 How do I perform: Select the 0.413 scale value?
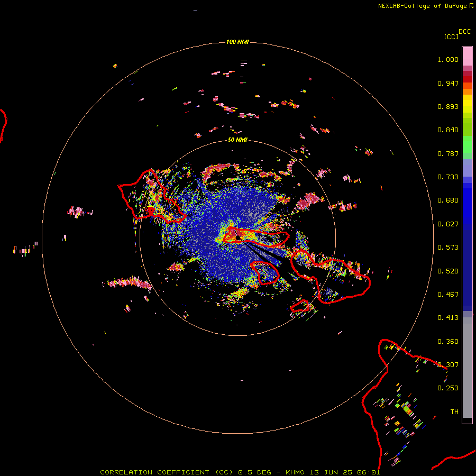coord(448,318)
